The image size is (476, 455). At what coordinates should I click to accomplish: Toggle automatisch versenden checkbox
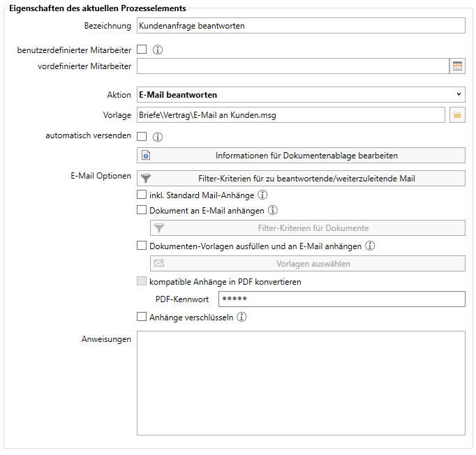(142, 136)
